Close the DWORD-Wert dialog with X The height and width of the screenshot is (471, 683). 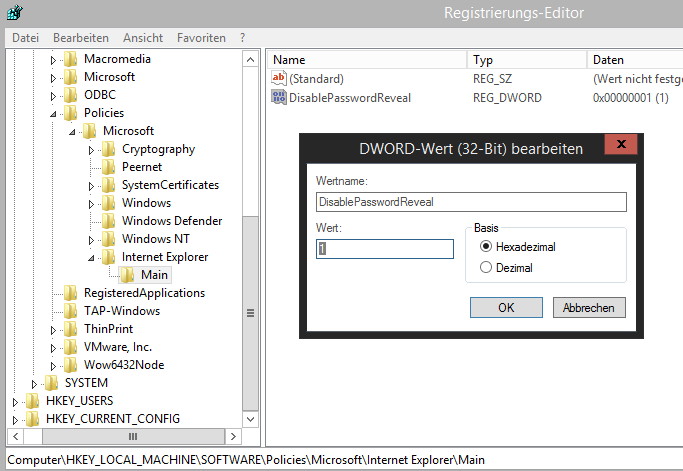coord(621,144)
